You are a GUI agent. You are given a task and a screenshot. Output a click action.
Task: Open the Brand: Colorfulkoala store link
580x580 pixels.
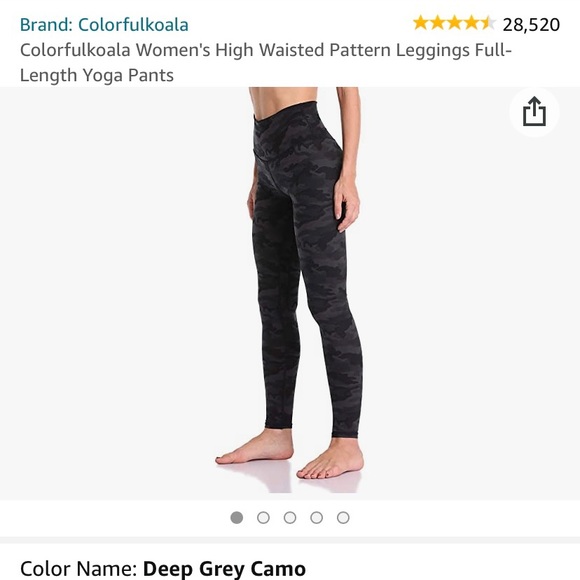[x=104, y=25]
